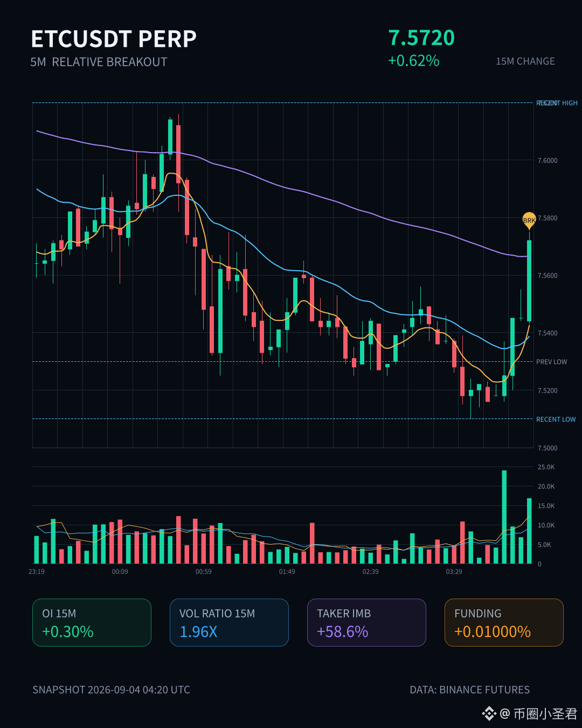Click the RECENT HIGH line label
Screen dimensions: 582x728
557,103
